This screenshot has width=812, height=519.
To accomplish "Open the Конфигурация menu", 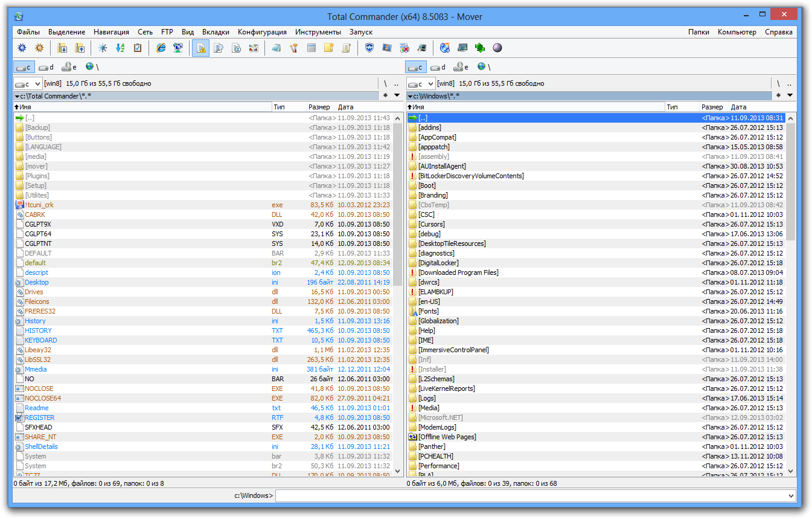I will coord(262,32).
